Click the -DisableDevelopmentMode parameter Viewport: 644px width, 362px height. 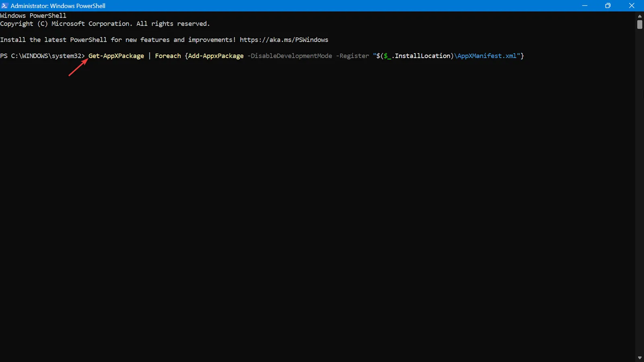click(x=290, y=56)
